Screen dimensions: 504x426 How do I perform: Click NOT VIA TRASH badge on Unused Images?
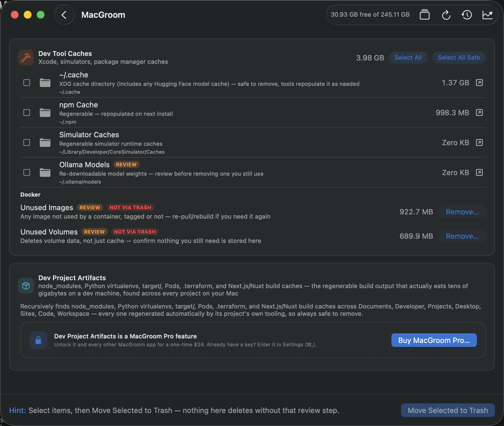(130, 208)
